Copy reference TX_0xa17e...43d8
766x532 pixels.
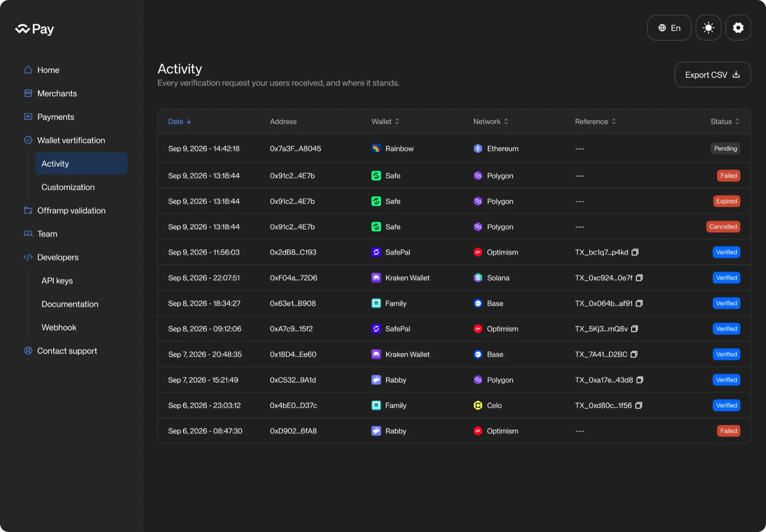coord(640,380)
